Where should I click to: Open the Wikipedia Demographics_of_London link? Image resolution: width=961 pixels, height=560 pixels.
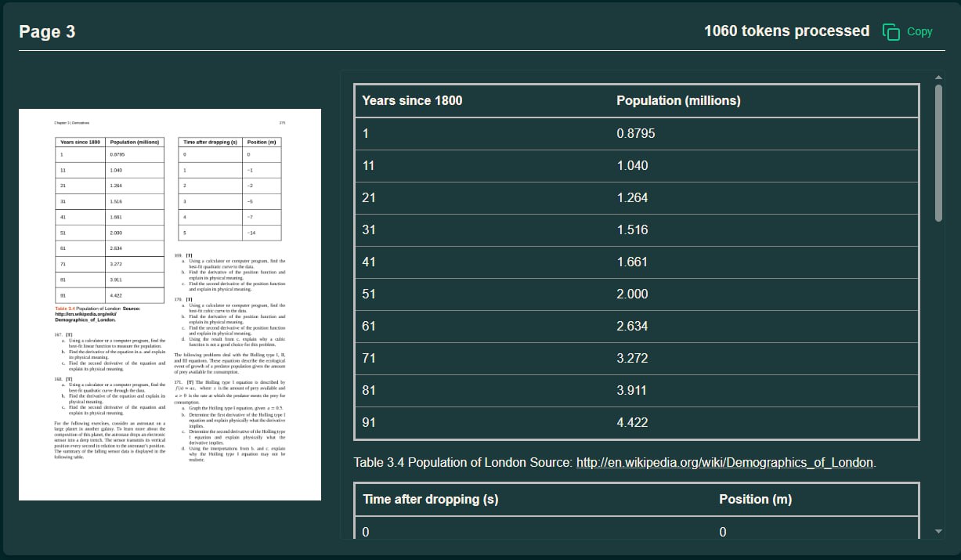tap(724, 462)
